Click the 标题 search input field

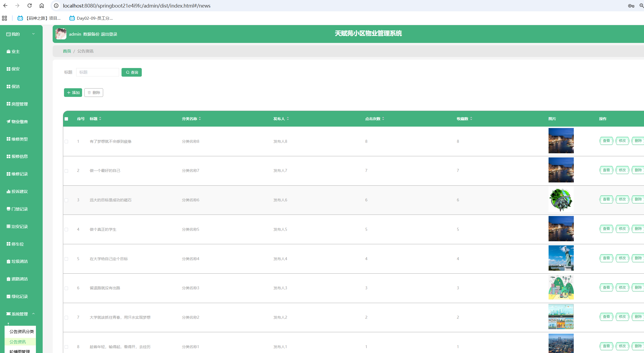pos(97,72)
